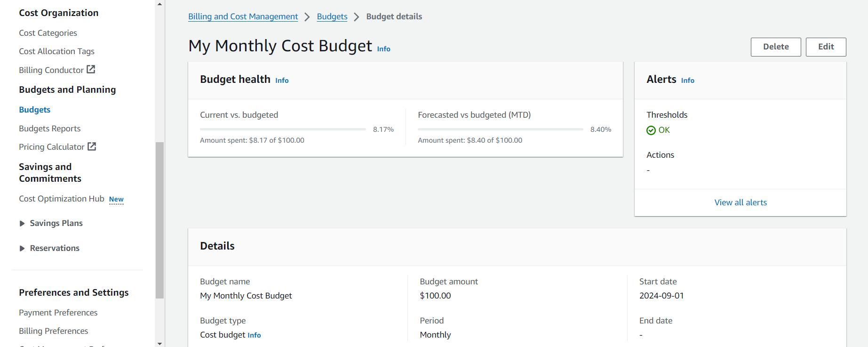Open Pricing Calculator link

tap(52, 147)
